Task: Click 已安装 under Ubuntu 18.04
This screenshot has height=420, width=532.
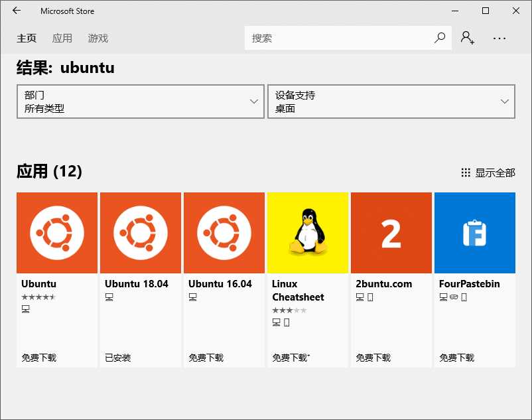Action: 117,358
